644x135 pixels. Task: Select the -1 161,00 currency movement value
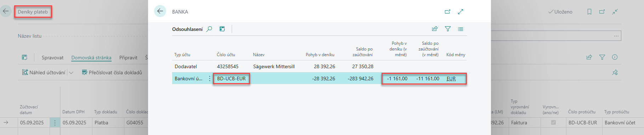point(397,79)
